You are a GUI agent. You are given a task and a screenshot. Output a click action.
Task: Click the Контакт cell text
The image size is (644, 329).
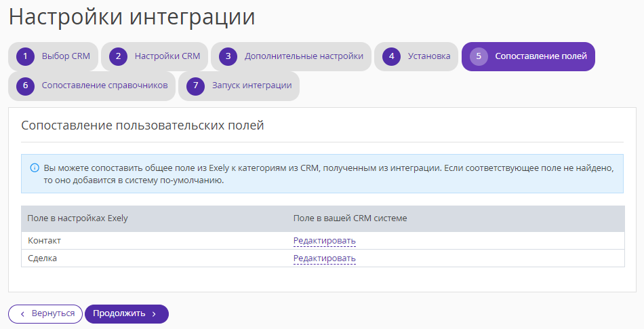[x=44, y=241]
